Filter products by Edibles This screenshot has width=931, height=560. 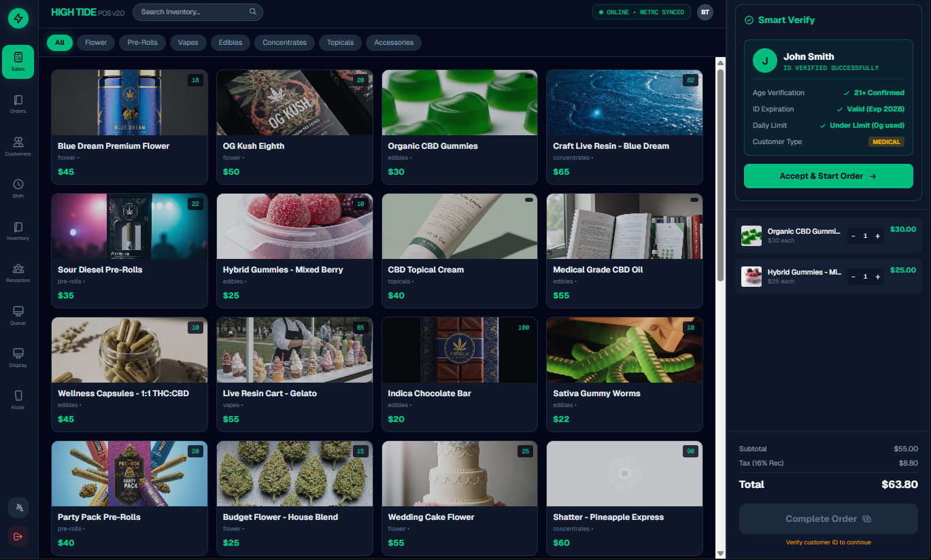[231, 43]
